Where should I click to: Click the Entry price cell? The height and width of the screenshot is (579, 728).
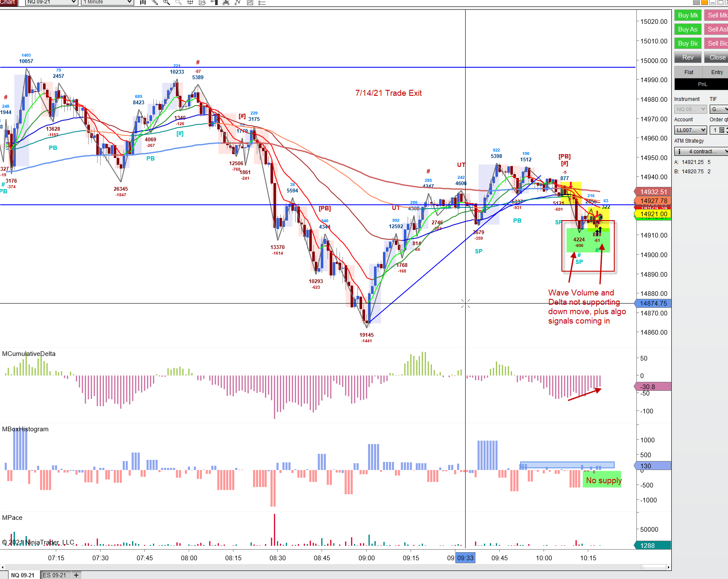[716, 72]
